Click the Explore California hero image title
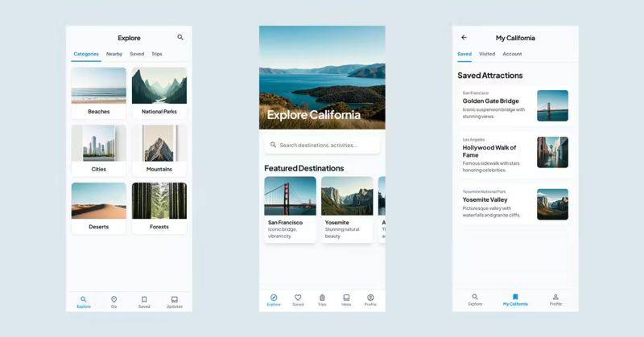Viewport: 644px width, 337px height. tap(314, 115)
